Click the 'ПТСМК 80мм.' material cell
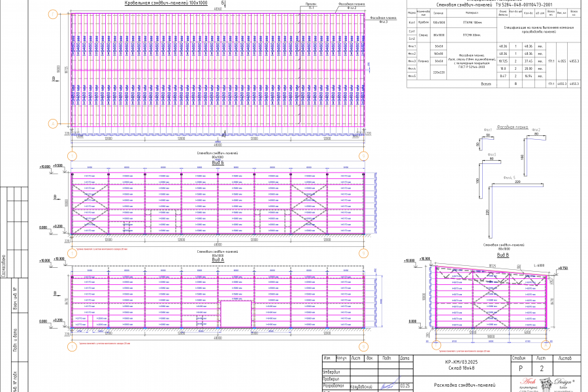The height and width of the screenshot is (392, 588). click(x=472, y=35)
